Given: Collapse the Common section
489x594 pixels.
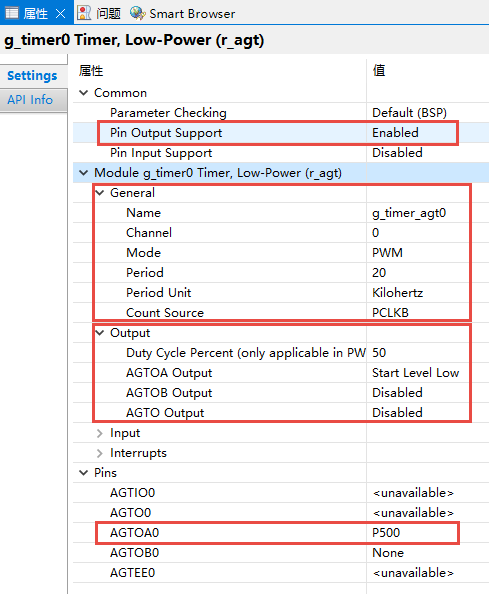Looking at the screenshot, I should pyautogui.click(x=84, y=93).
